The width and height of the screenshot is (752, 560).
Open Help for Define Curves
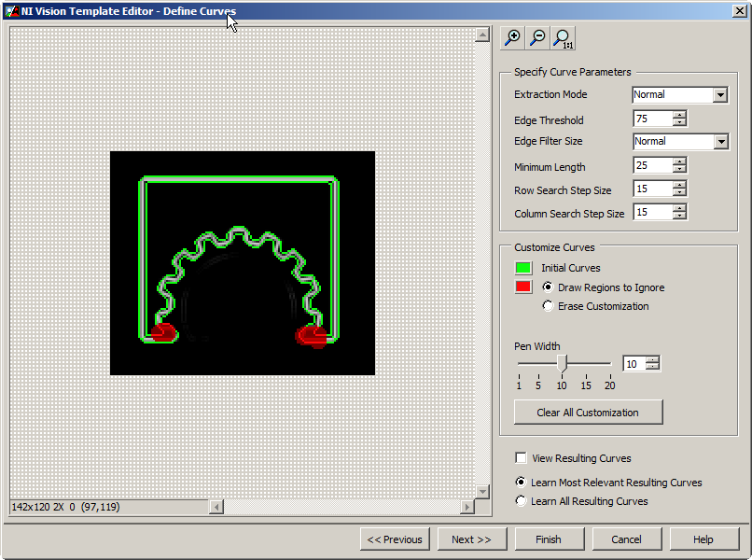(x=704, y=539)
